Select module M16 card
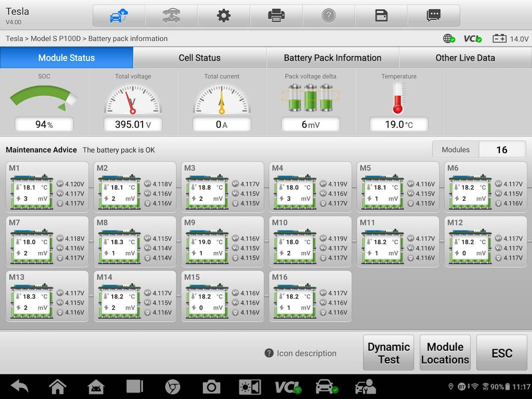The image size is (532, 399). (310, 296)
